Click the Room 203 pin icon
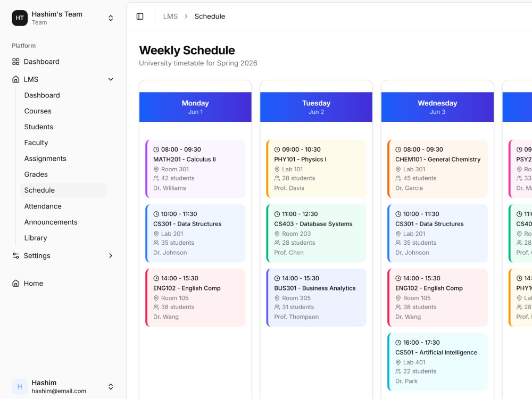532x399 pixels. [277, 234]
